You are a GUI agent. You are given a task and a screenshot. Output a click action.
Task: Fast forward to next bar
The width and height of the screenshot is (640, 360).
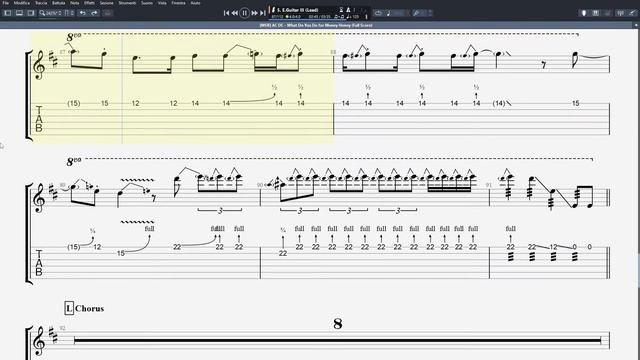(254, 13)
